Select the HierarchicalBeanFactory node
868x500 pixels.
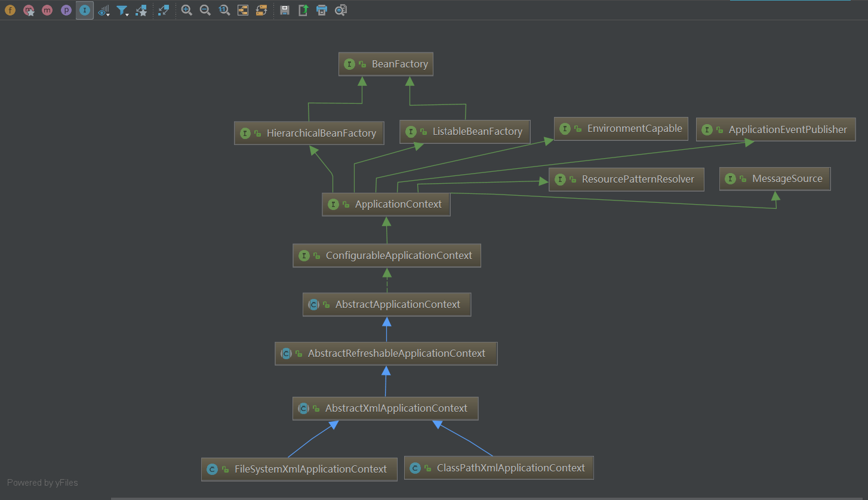point(309,133)
